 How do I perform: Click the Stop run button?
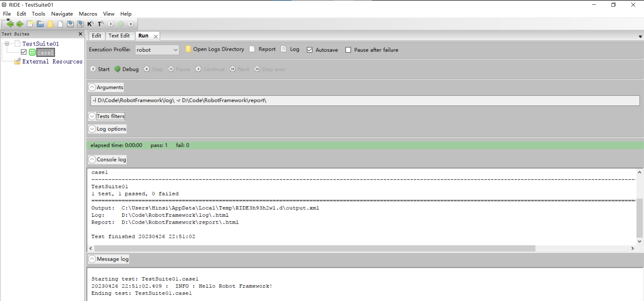(153, 69)
